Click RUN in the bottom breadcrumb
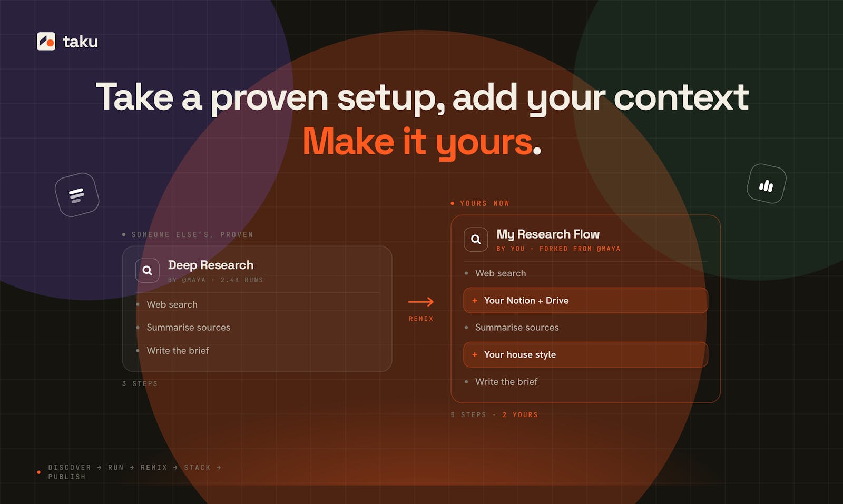The height and width of the screenshot is (504, 843). tap(116, 467)
